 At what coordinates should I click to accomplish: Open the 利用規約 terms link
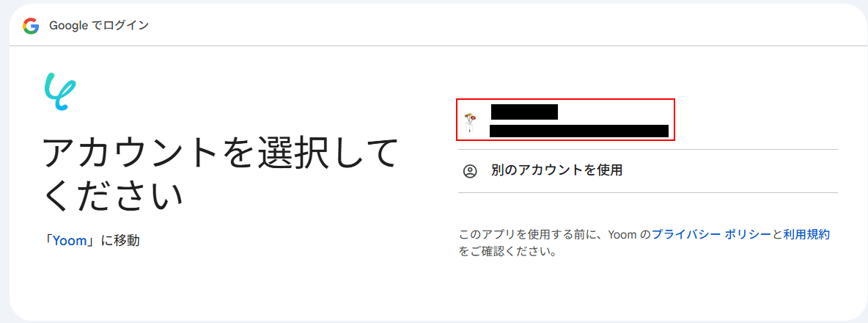coord(806,234)
